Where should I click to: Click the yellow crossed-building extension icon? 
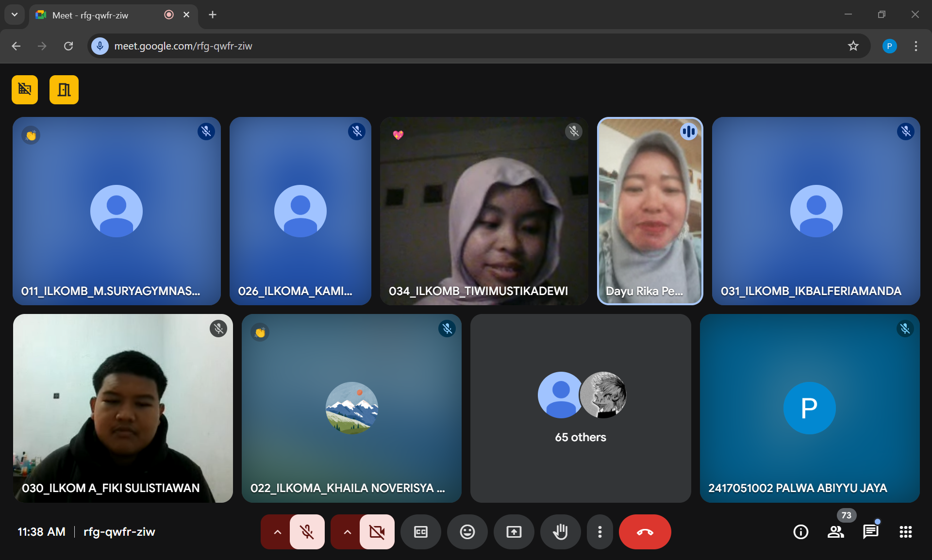[25, 90]
